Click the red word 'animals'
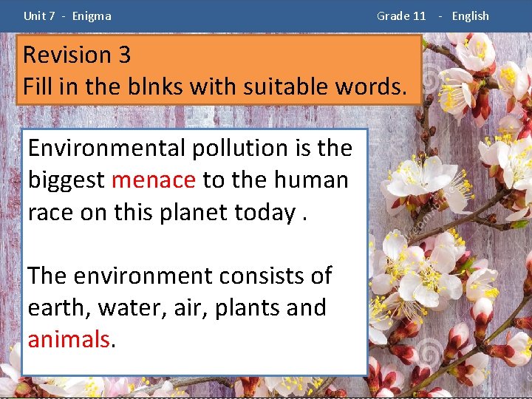This screenshot has height=399, width=532. [x=69, y=339]
